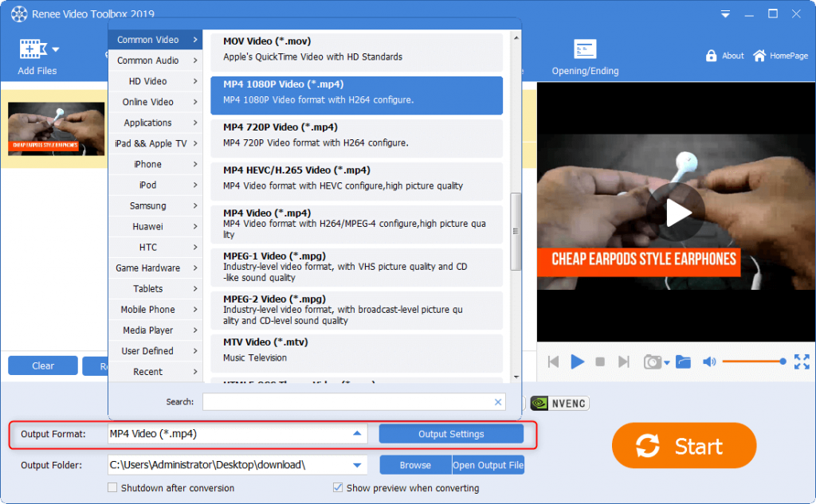Open the Output Format dropdown
The image size is (816, 504).
356,434
